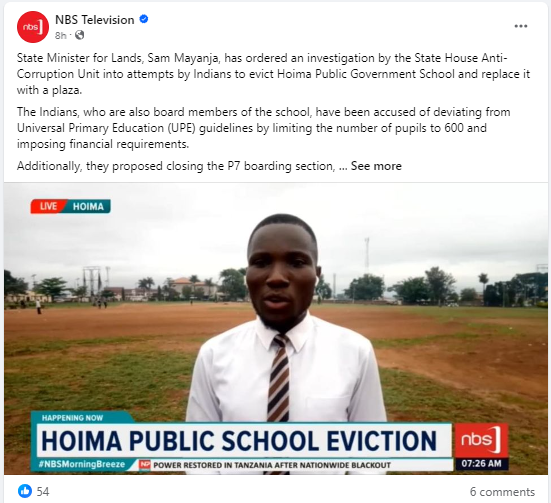Open the NBS Television profile picture
The width and height of the screenshot is (551, 503).
pyautogui.click(x=33, y=27)
